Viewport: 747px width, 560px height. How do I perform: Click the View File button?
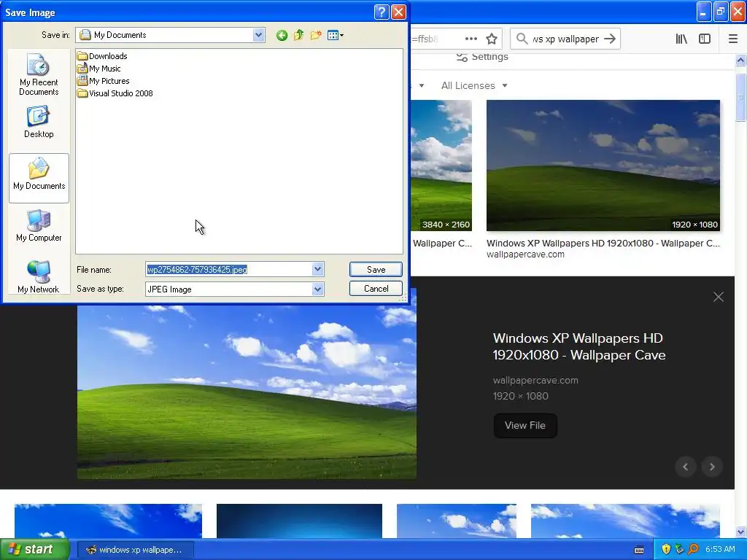pos(525,425)
